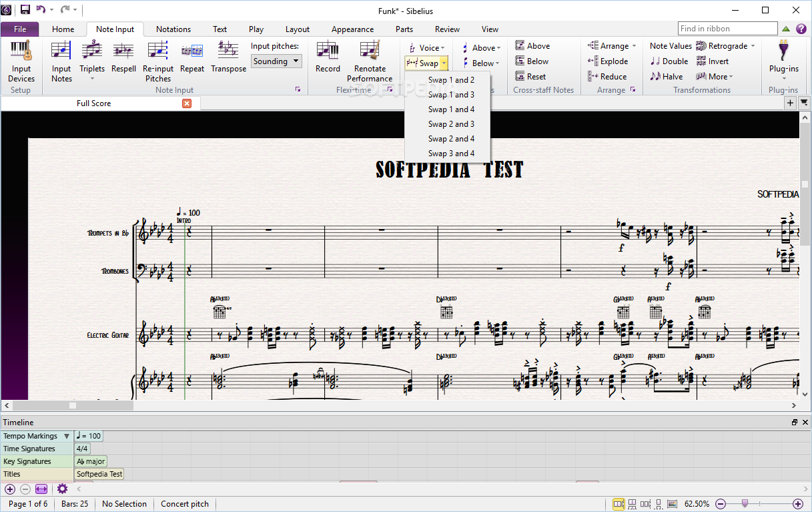Image resolution: width=812 pixels, height=512 pixels.
Task: Fit timeline to window width
Action: pyautogui.click(x=41, y=489)
